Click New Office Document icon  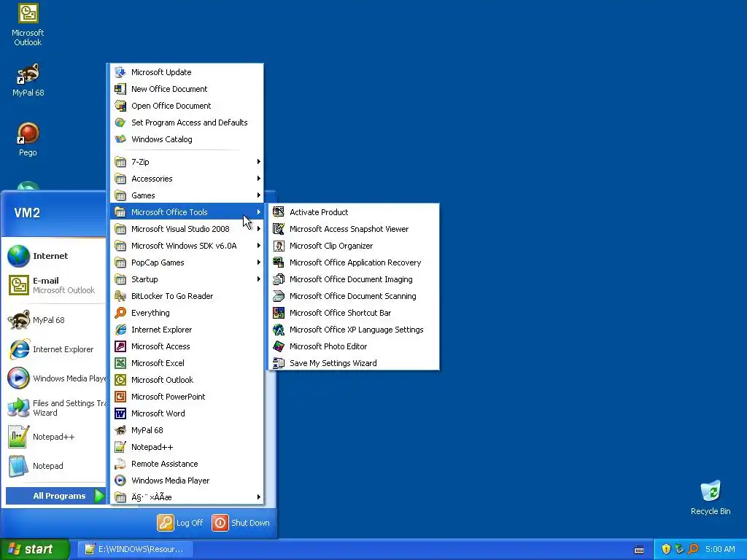(x=120, y=88)
